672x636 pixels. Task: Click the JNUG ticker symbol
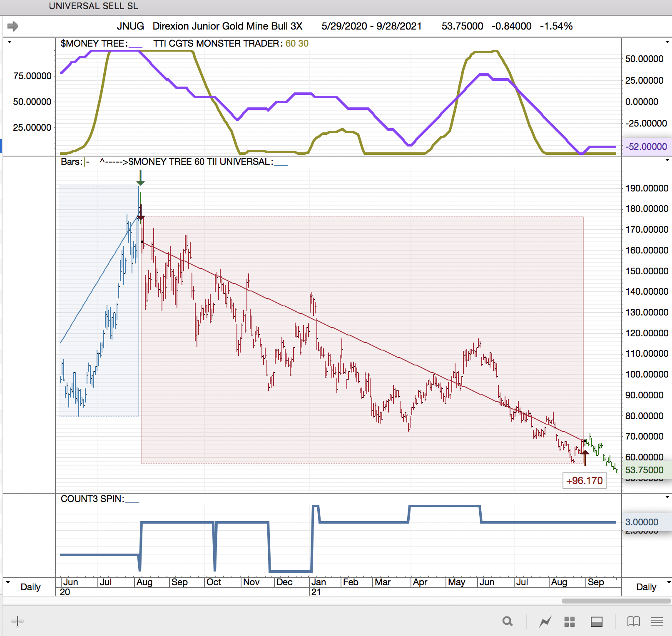tap(130, 26)
